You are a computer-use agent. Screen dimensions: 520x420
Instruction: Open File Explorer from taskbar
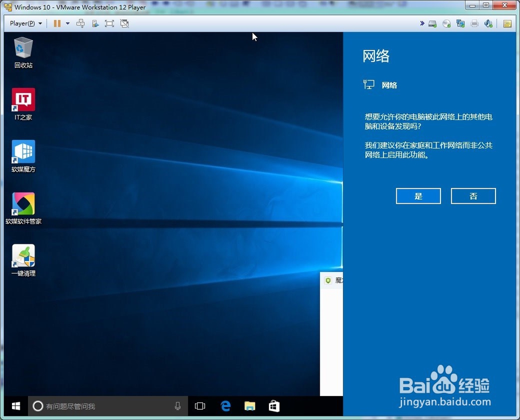250,406
